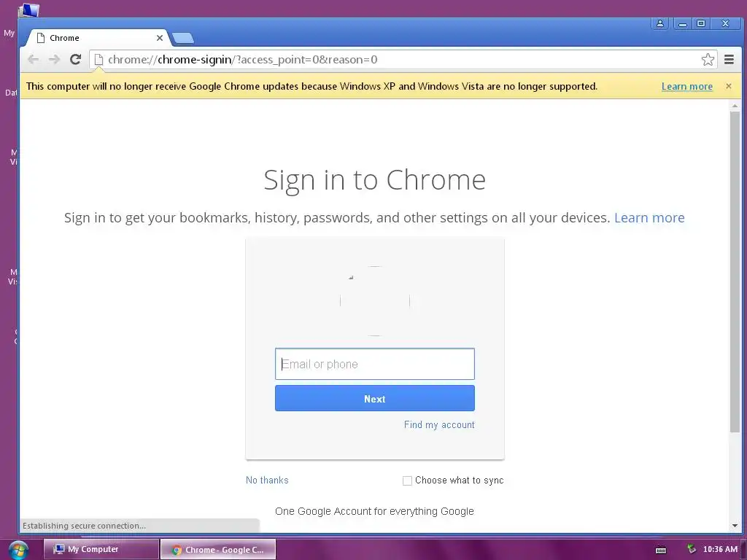Click the vertical scrollbar thumb
The height and width of the screenshot is (560, 747).
[735, 271]
